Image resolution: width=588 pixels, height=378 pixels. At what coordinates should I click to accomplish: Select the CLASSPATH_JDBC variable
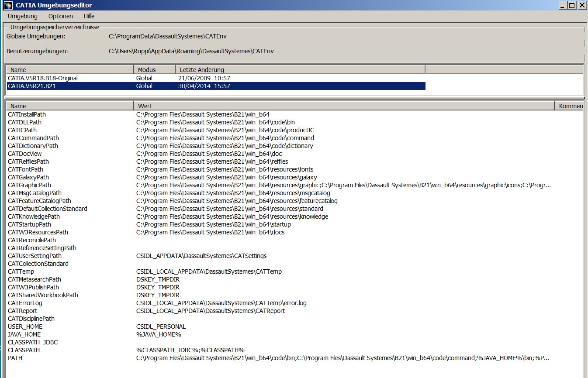pyautogui.click(x=33, y=342)
